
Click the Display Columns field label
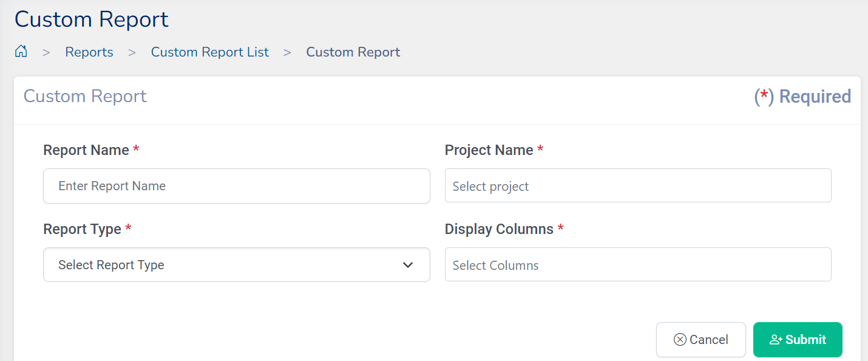pyautogui.click(x=499, y=229)
